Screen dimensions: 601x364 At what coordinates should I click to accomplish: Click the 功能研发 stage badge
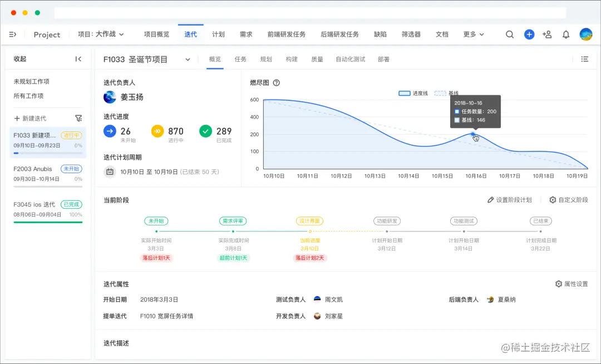tap(387, 221)
